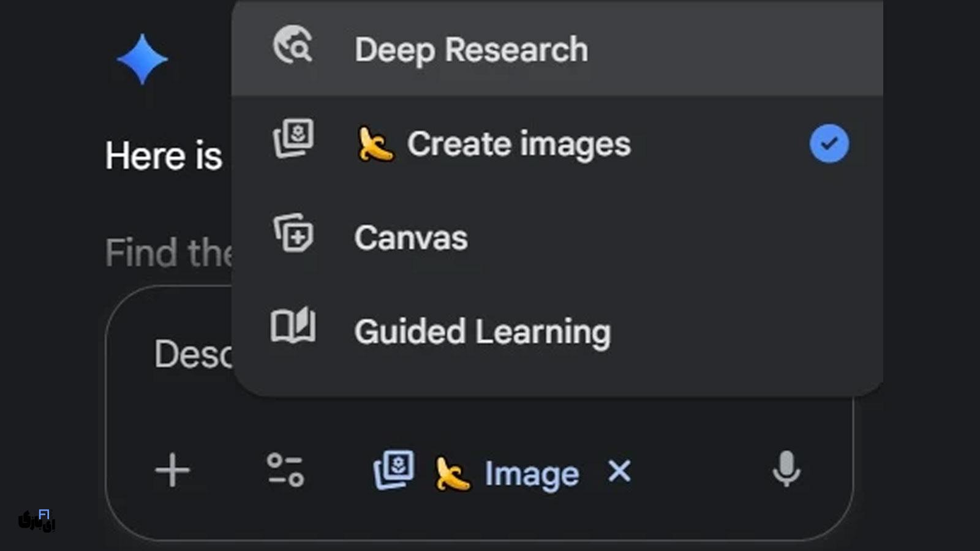Toggle the selected Image tool chip label
Image resolution: width=980 pixels, height=551 pixels.
[531, 474]
